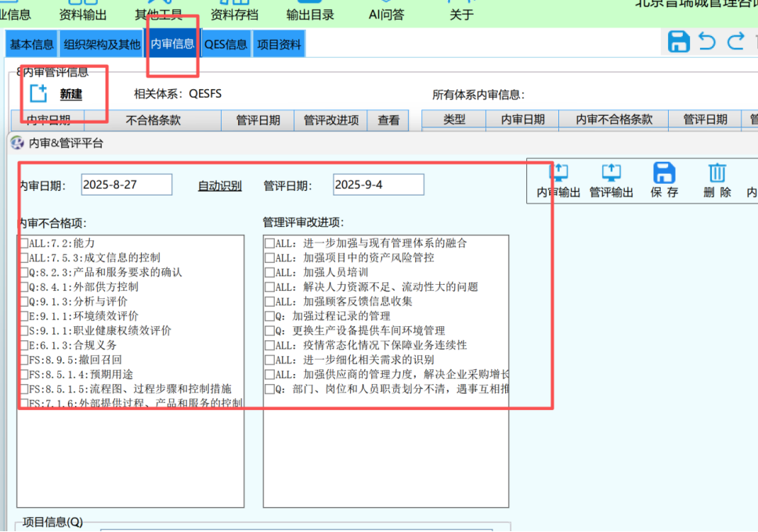This screenshot has width=758, height=532.
Task: Click the 管评输出 export icon
Action: point(611,180)
